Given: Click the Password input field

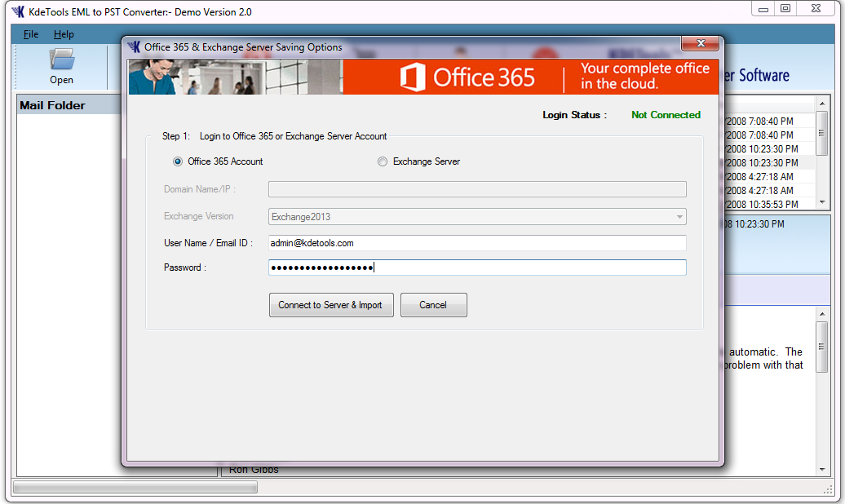Looking at the screenshot, I should click(477, 267).
